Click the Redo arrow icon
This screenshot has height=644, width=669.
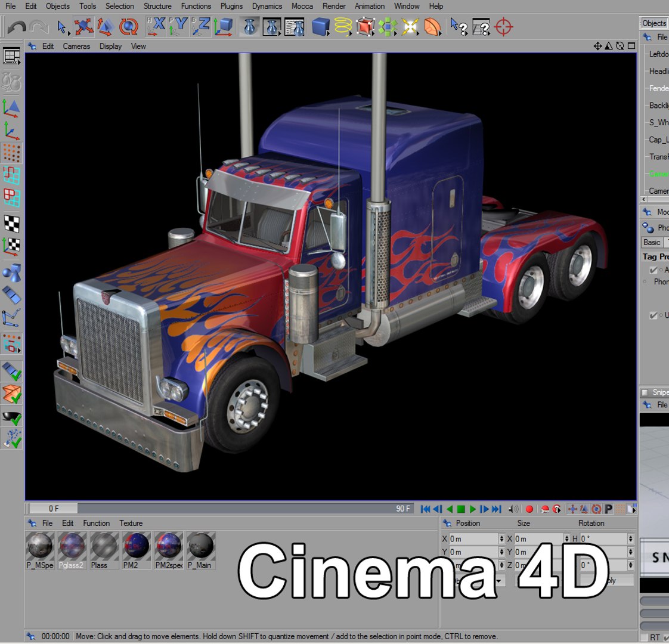(x=39, y=27)
